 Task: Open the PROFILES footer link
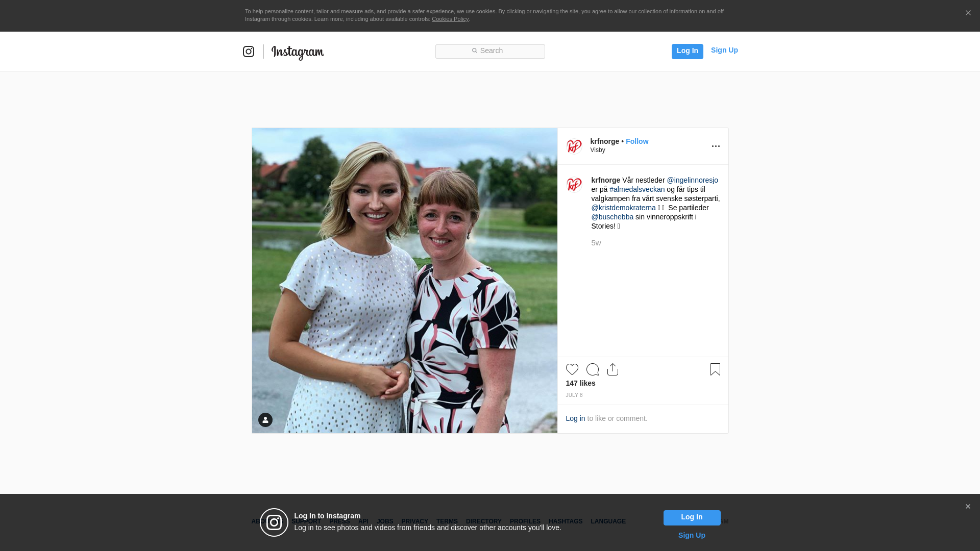click(525, 521)
